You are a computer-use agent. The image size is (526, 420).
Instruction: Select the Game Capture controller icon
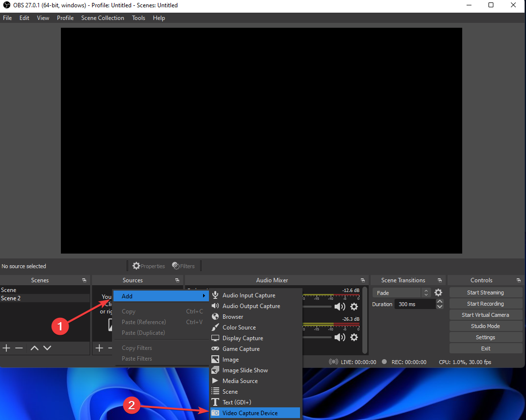click(x=215, y=348)
